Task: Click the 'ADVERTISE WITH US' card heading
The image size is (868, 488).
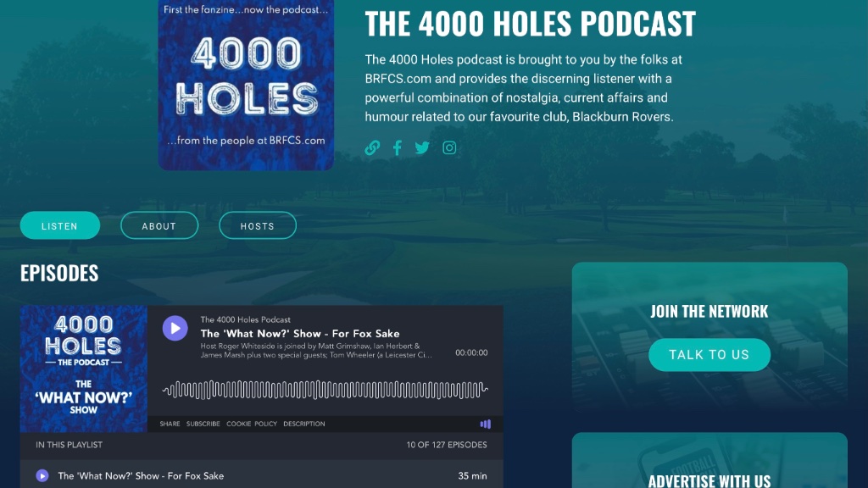Action: [709, 481]
